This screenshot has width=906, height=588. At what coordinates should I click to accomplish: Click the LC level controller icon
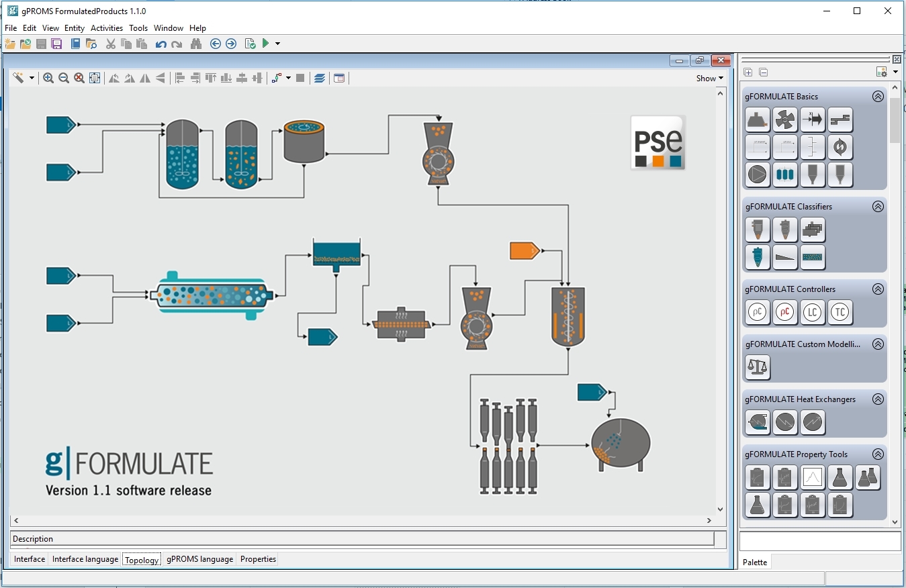click(x=813, y=312)
